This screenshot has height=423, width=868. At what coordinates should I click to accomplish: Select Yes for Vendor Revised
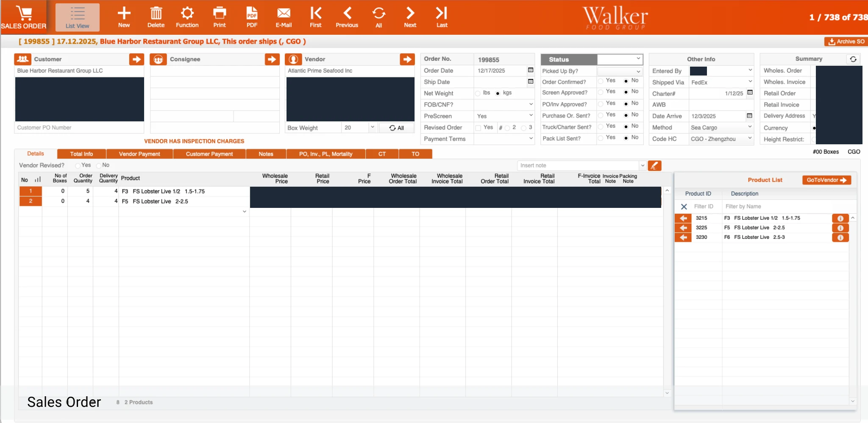(78, 165)
